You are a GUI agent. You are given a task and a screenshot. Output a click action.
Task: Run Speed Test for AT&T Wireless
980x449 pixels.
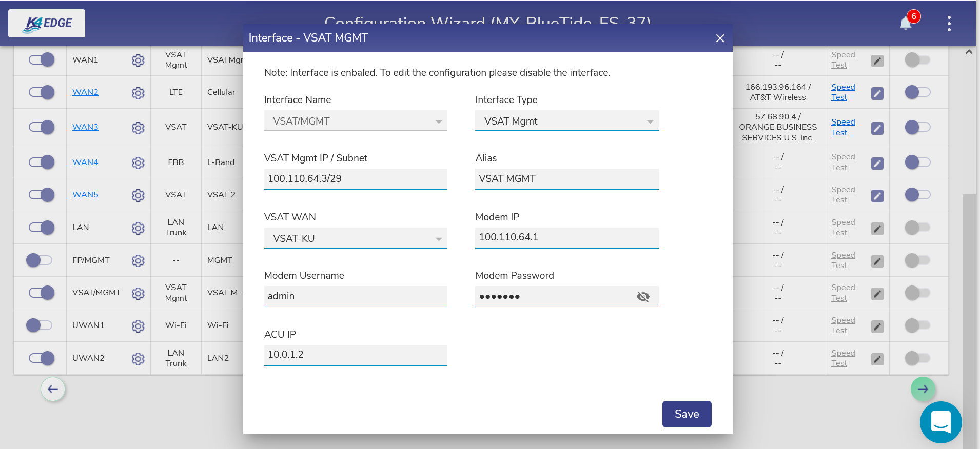pyautogui.click(x=842, y=92)
